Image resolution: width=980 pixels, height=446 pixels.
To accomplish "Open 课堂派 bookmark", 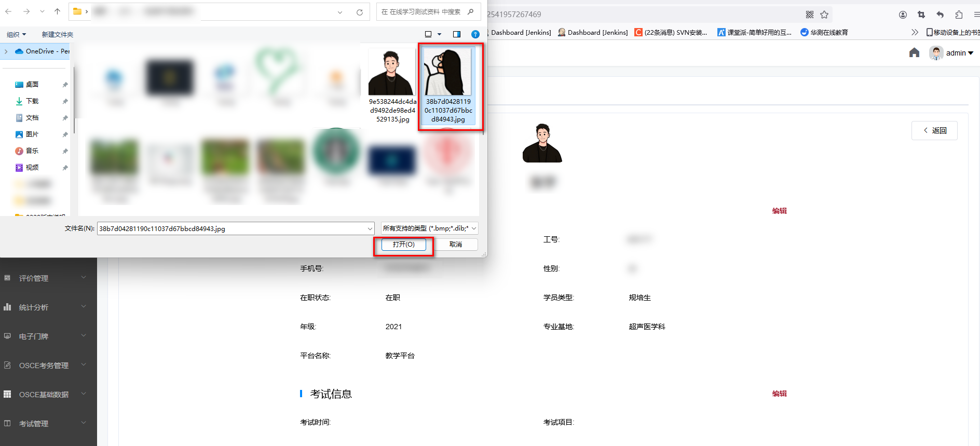I will (x=754, y=32).
